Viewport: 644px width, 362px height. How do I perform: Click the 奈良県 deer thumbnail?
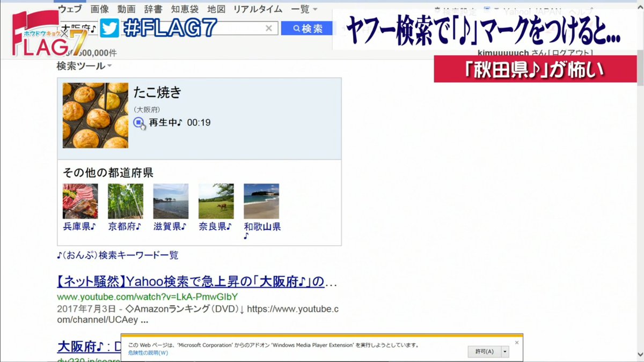(216, 201)
